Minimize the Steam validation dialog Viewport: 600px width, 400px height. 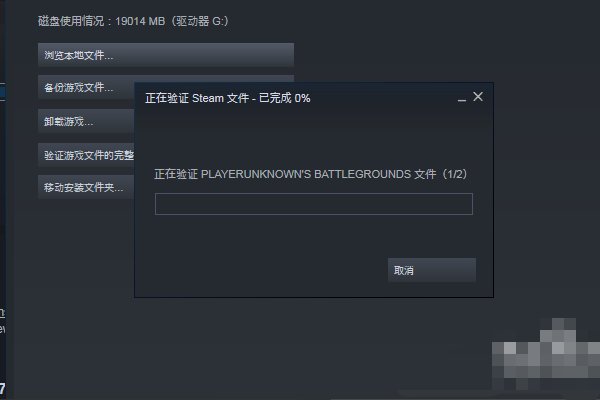(x=462, y=100)
